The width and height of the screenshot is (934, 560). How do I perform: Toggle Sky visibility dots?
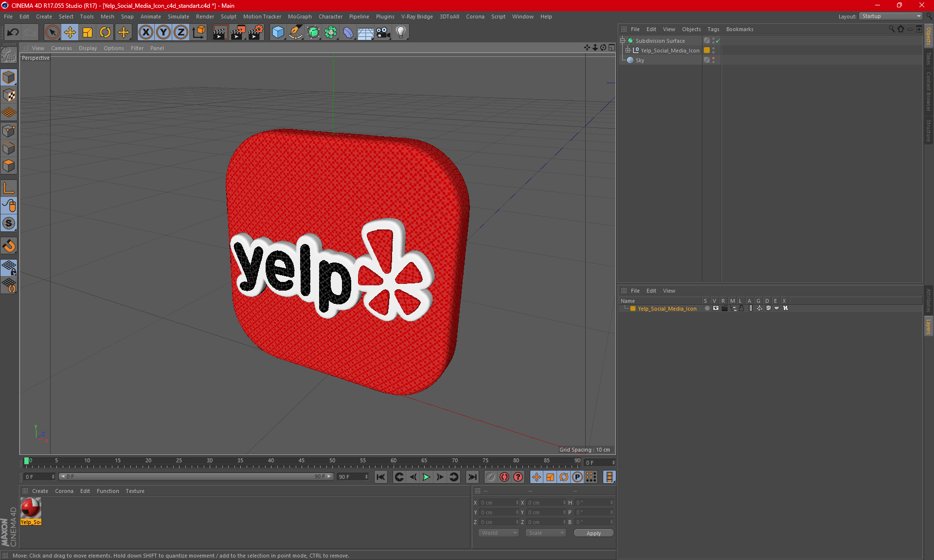[x=714, y=60]
